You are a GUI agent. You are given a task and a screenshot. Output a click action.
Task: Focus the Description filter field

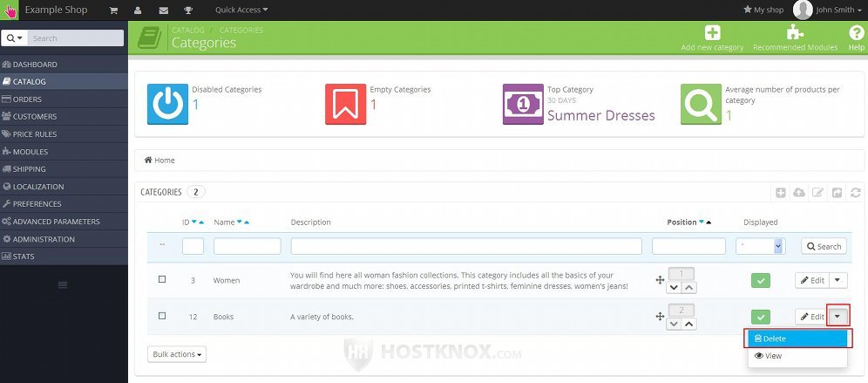coord(466,246)
